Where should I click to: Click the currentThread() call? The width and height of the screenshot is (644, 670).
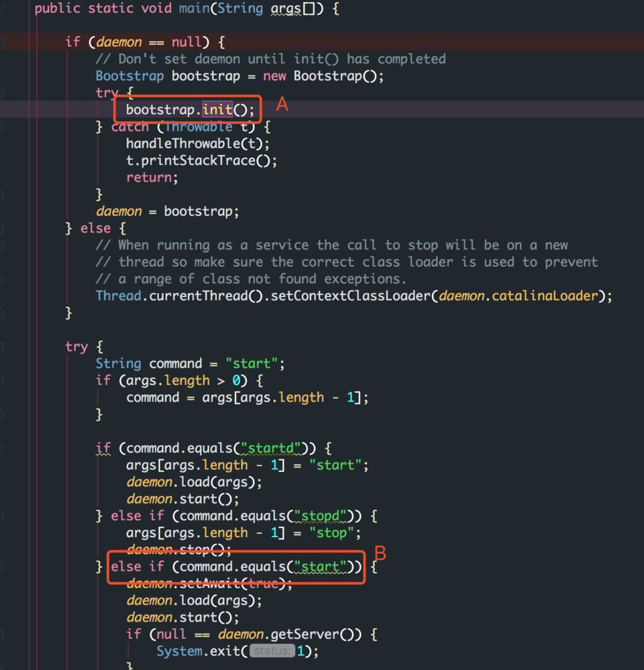206,296
